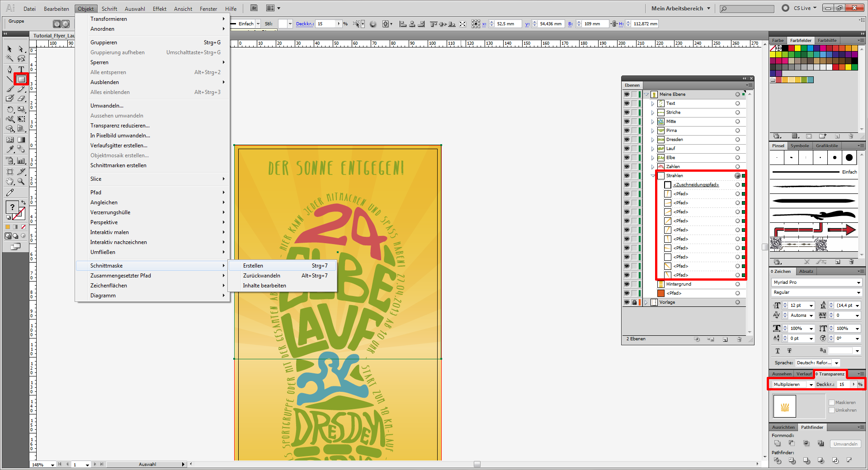Select the Pen tool
868x470 pixels.
[x=10, y=69]
